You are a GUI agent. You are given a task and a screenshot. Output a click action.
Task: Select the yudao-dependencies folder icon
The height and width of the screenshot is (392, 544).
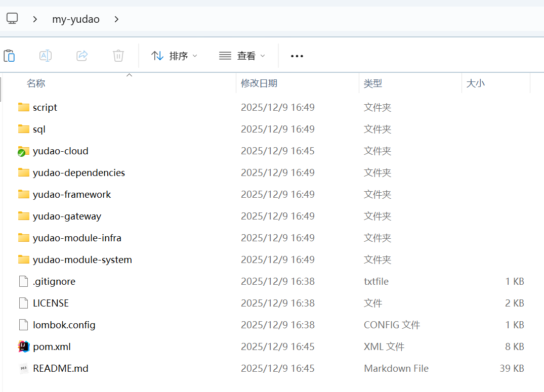(x=24, y=172)
